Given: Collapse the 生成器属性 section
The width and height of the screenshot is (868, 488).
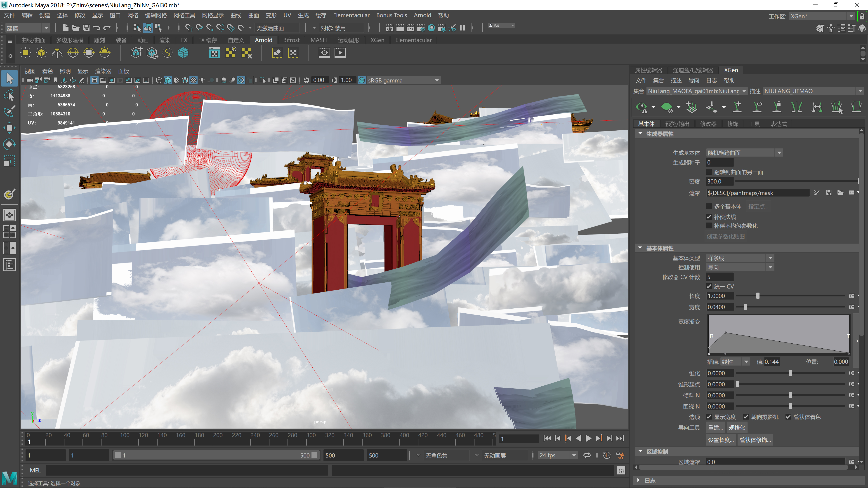Looking at the screenshot, I should pyautogui.click(x=640, y=134).
